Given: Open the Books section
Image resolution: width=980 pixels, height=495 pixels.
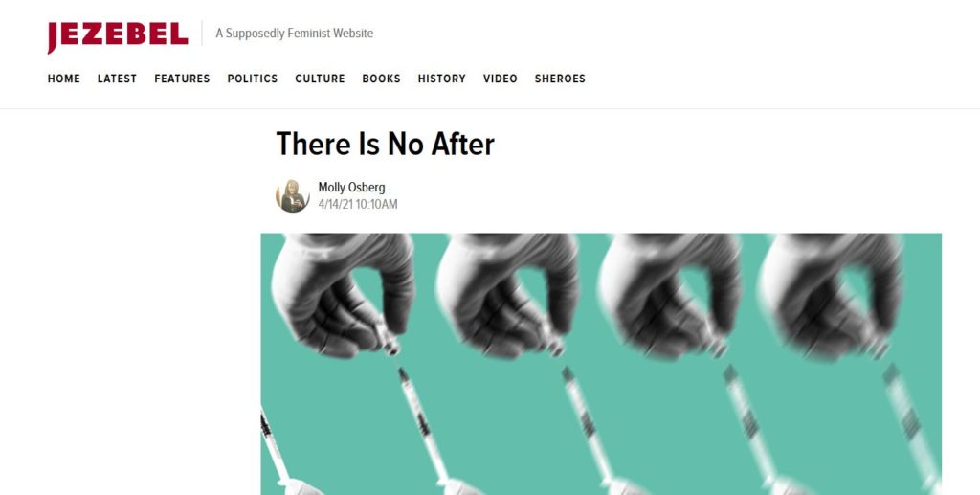Looking at the screenshot, I should [381, 79].
